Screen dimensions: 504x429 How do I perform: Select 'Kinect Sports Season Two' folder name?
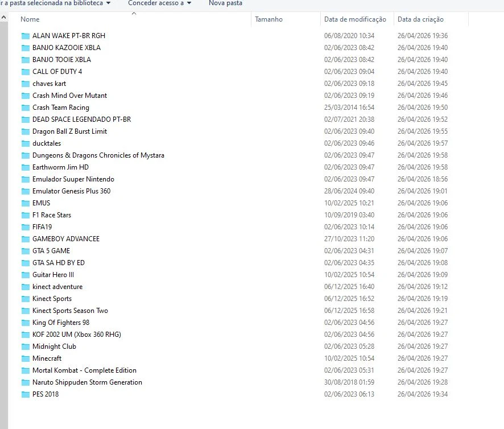click(70, 311)
